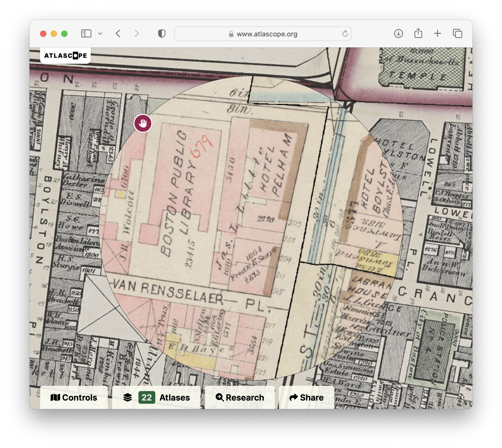Show Safari downloads
This screenshot has height=448, width=502.
pos(399,34)
